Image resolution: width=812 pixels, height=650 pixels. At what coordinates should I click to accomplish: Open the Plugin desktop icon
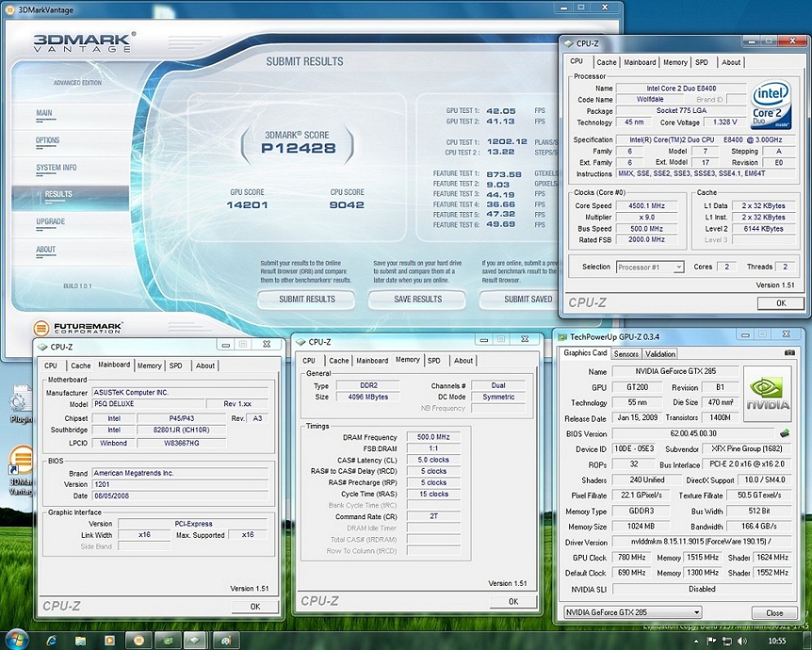coord(21,405)
